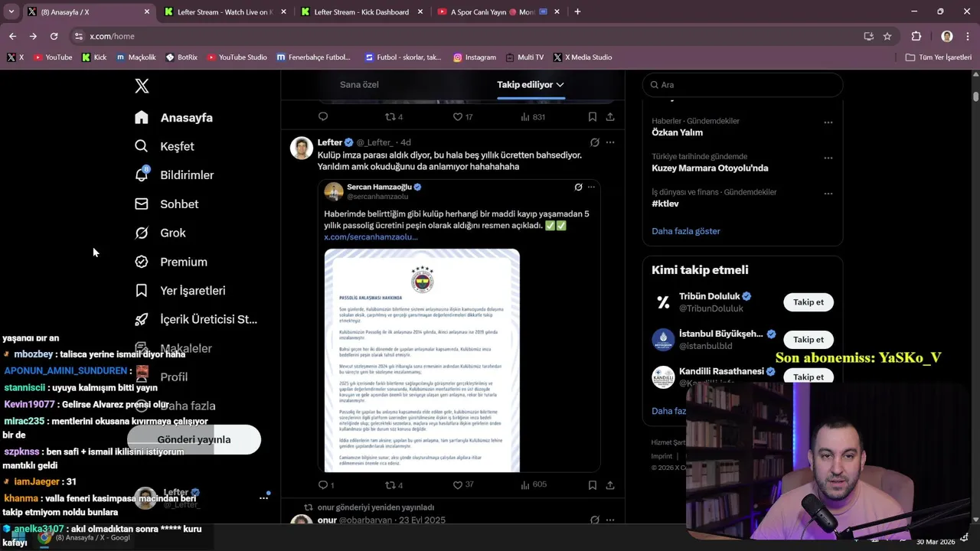Open Sercan Hamzaoğlu quoted profile name
This screenshot has width=980, height=551.
tap(379, 187)
